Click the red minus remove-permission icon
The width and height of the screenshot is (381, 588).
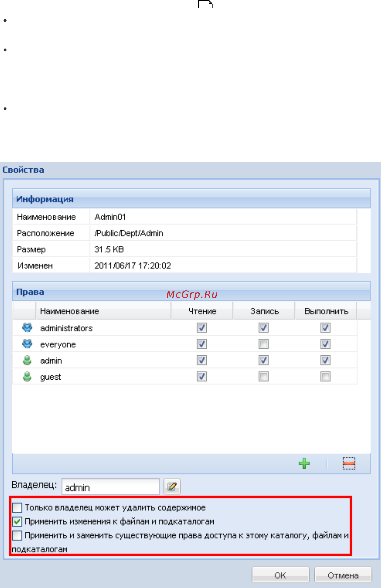349,463
